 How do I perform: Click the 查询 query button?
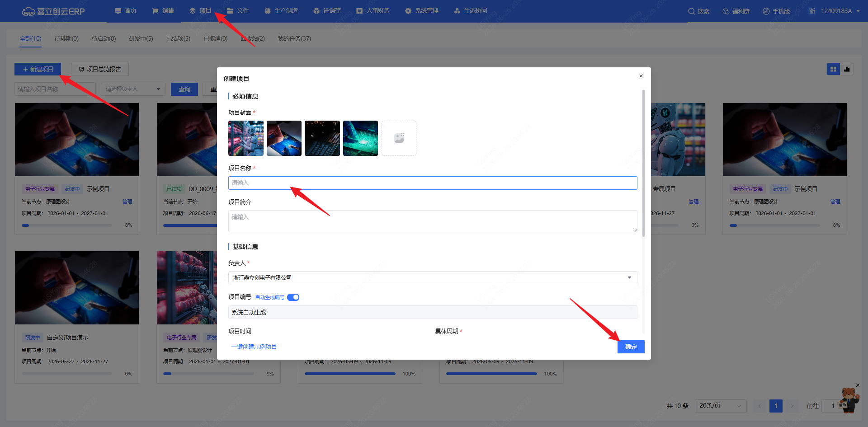[x=184, y=89]
